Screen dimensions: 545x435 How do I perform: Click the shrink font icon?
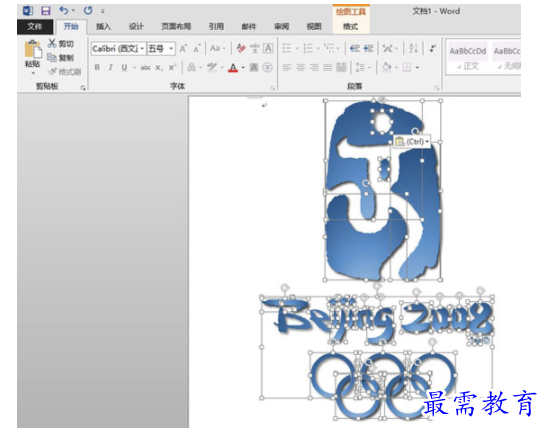[x=196, y=49]
